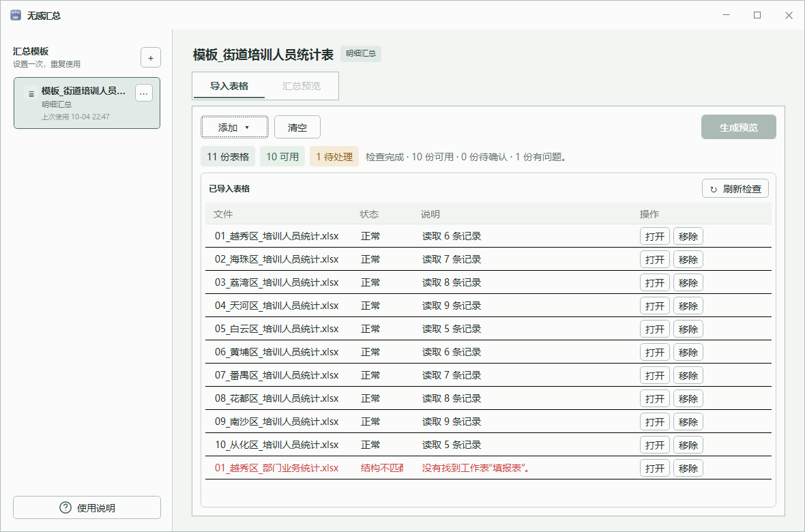805x532 pixels.
Task: Open the 使用说明 help button
Action: click(87, 507)
